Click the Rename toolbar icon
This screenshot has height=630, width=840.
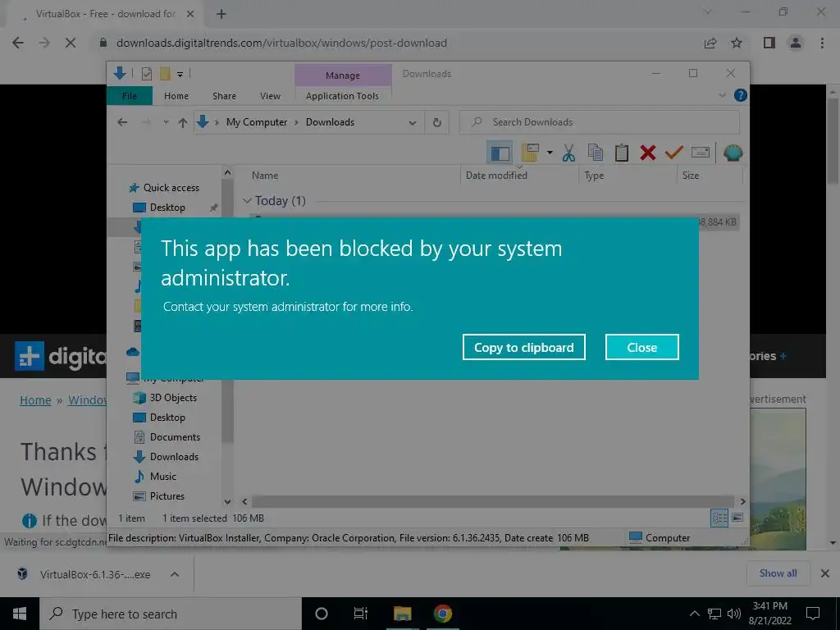701,153
